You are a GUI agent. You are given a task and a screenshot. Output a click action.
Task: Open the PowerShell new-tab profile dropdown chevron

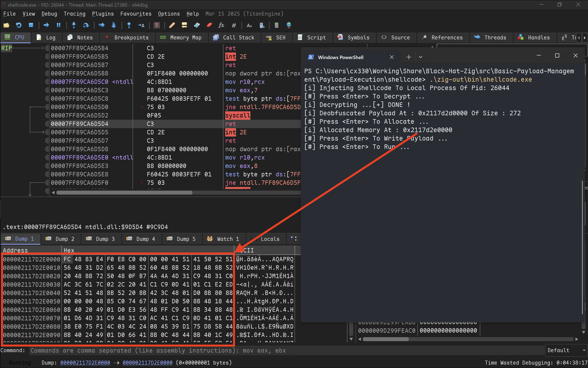pos(421,57)
